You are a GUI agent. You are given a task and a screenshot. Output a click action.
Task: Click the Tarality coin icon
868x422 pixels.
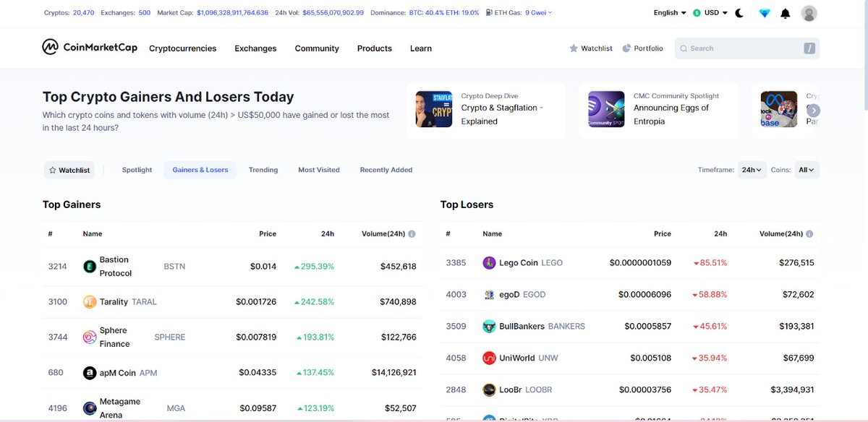coord(90,301)
